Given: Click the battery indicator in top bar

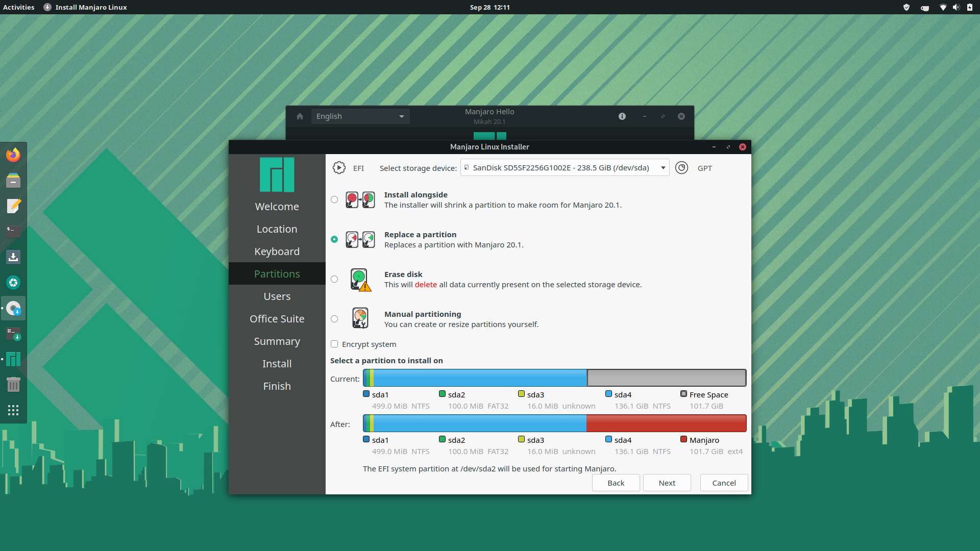Looking at the screenshot, I should [969, 7].
